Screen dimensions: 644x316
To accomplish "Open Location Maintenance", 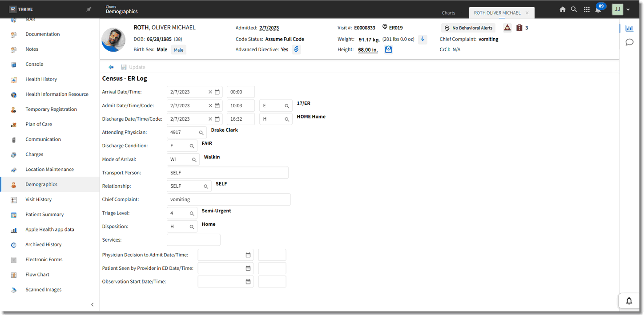I will 50,170.
